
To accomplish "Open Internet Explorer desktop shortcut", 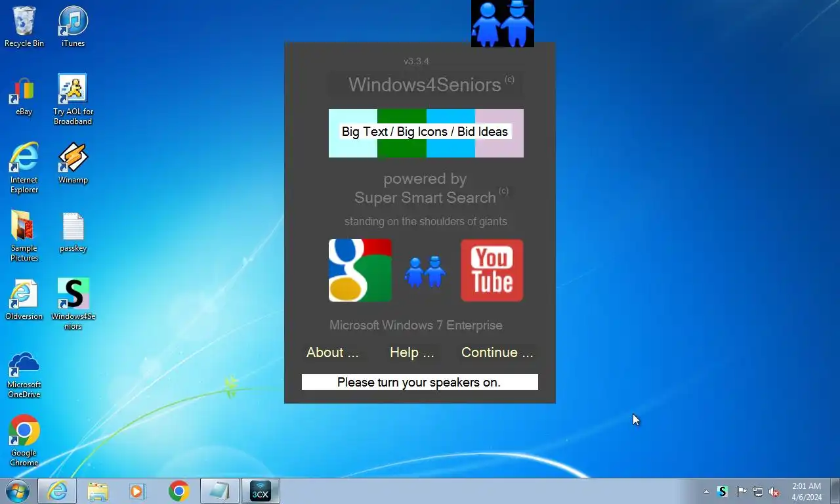I will click(x=24, y=168).
